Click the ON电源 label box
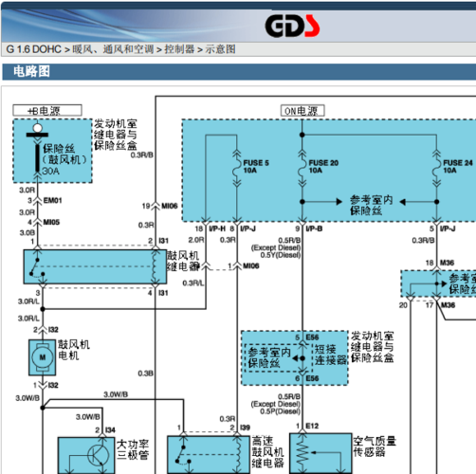Image resolution: width=476 pixels, height=474 pixels. pyautogui.click(x=302, y=111)
